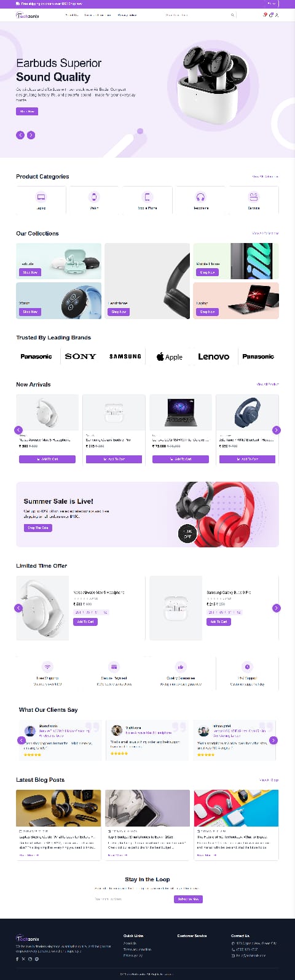Screen dimensions: 295x980
Task: Click Shop The Sale button
Action: pyautogui.click(x=38, y=528)
